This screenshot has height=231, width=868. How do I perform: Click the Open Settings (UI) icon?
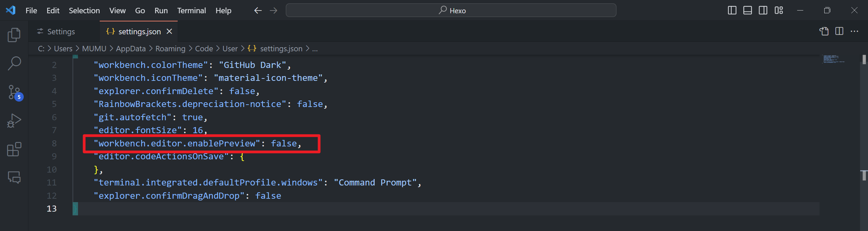pyautogui.click(x=824, y=31)
